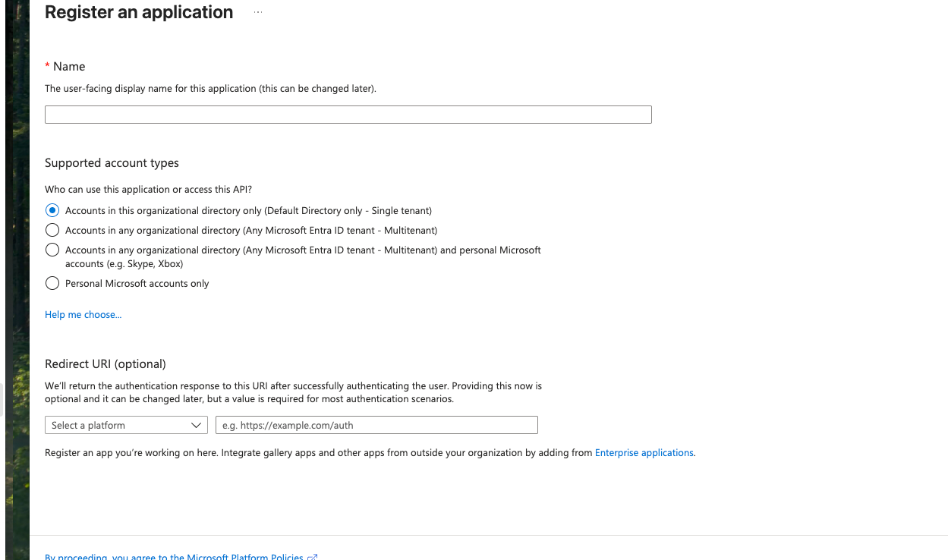Open the Microsoft Platform Policies link
The width and height of the screenshot is (948, 560).
point(181,556)
